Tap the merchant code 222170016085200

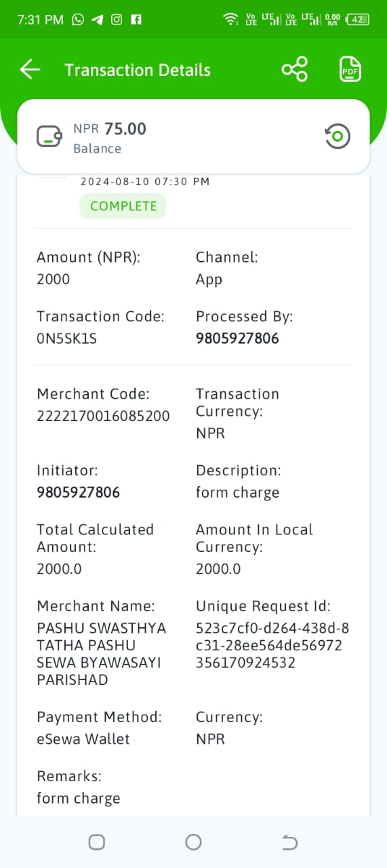pos(103,416)
